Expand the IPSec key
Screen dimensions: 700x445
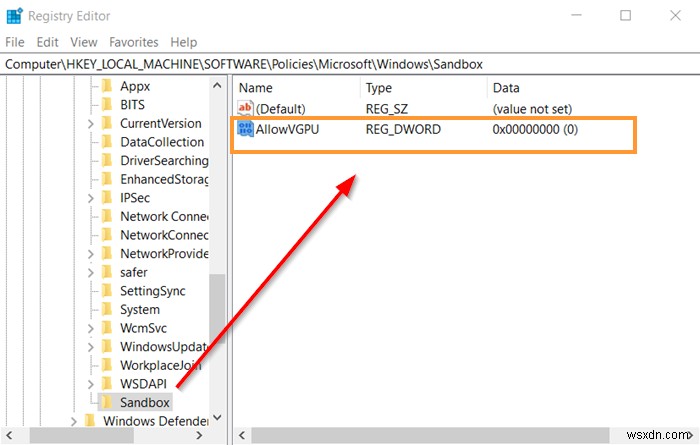pyautogui.click(x=91, y=198)
